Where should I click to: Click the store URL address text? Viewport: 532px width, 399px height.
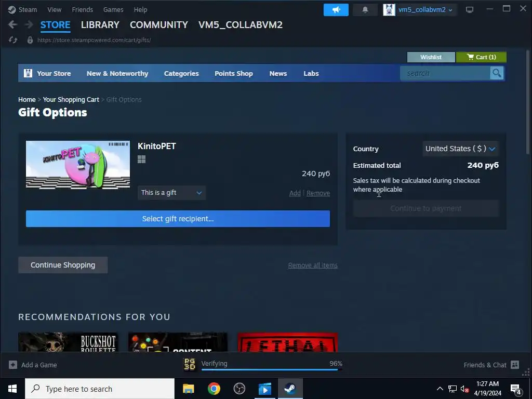[x=94, y=40]
